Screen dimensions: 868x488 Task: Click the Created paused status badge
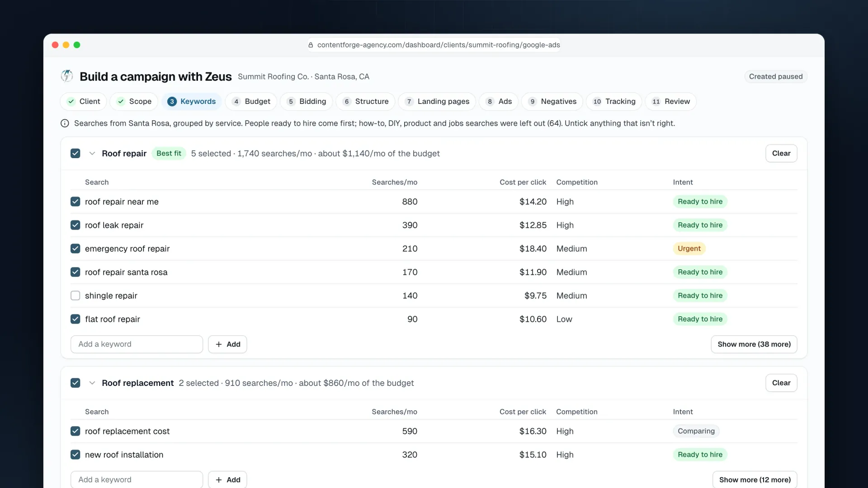(x=776, y=76)
